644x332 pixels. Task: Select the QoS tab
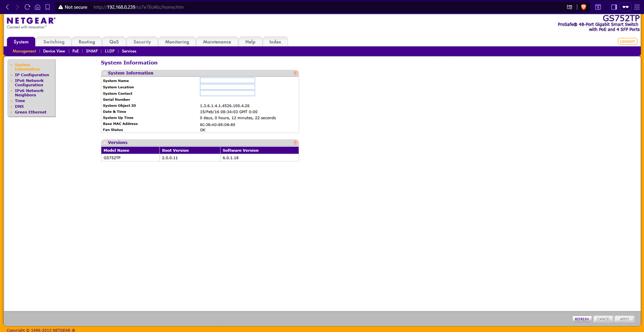(114, 42)
